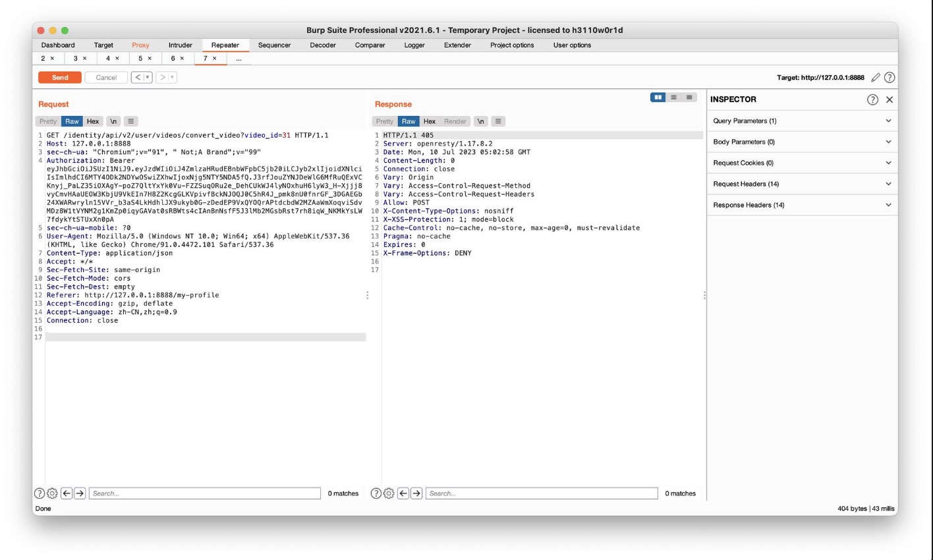This screenshot has width=933, height=560.
Task: Switch Response view to Pretty
Action: click(x=385, y=121)
